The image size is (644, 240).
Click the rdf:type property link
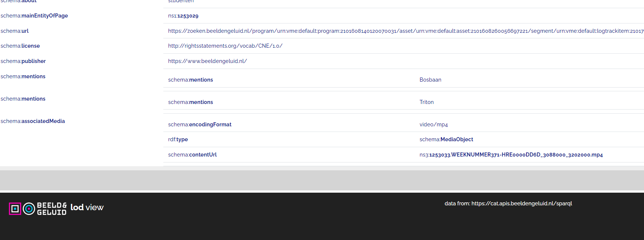[178, 139]
